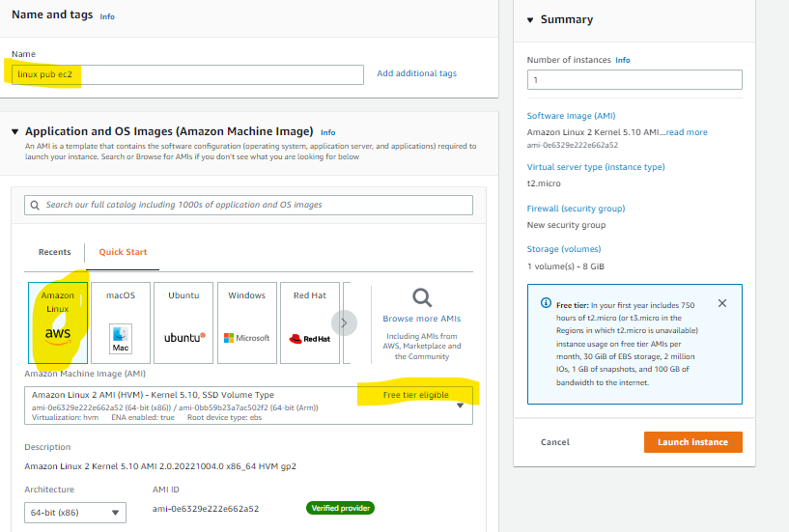789x532 pixels.
Task: Collapse Application and OS Images section
Action: pos(15,132)
